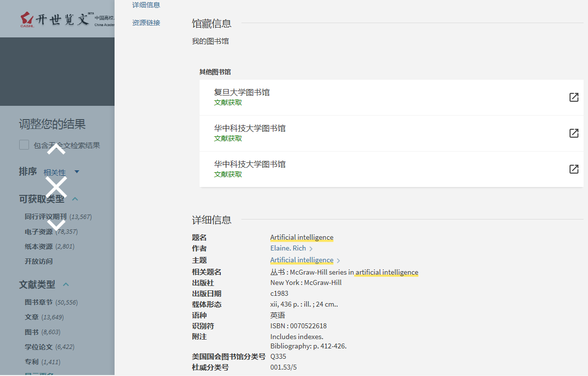
Task: Click 文献获取 under 复旦大学图书馆
Action: click(x=228, y=103)
